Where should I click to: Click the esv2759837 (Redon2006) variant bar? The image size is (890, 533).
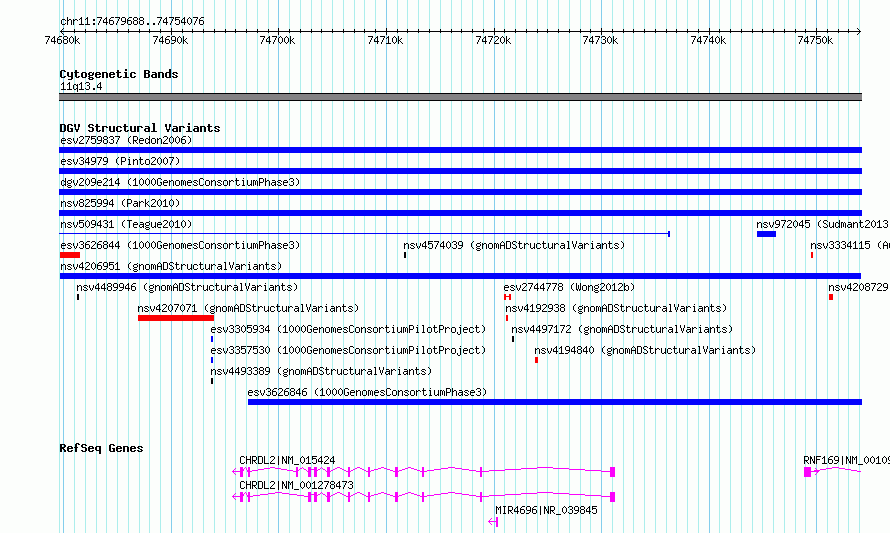460,150
